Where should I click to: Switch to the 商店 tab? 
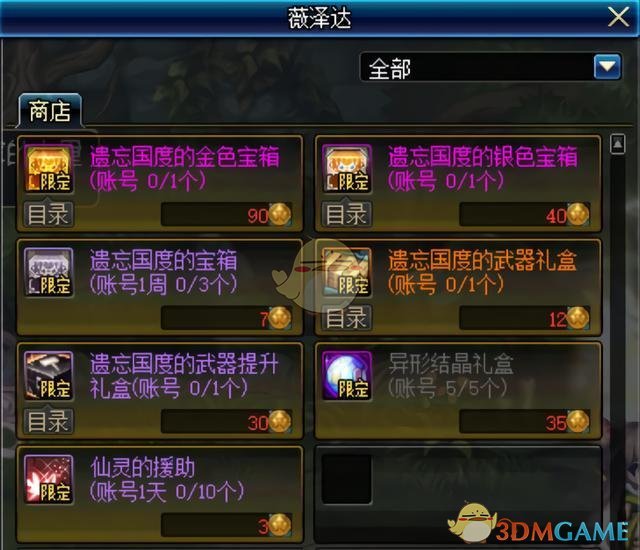(x=50, y=111)
